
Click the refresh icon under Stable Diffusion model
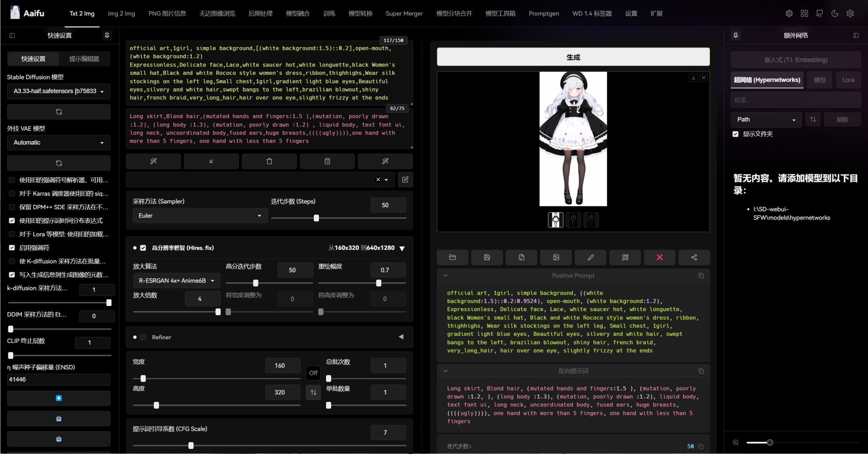coord(59,112)
